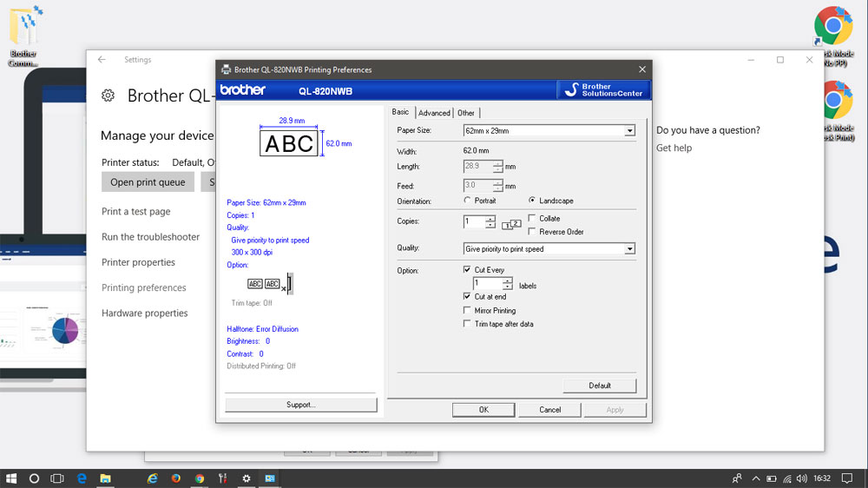Click the Cortana search circle in taskbar
This screenshot has width=868, height=488.
(34, 478)
